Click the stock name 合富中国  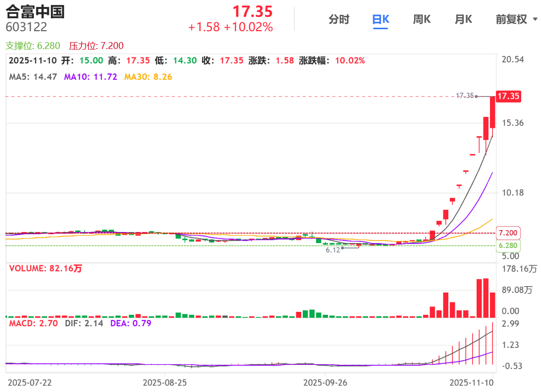(35, 11)
